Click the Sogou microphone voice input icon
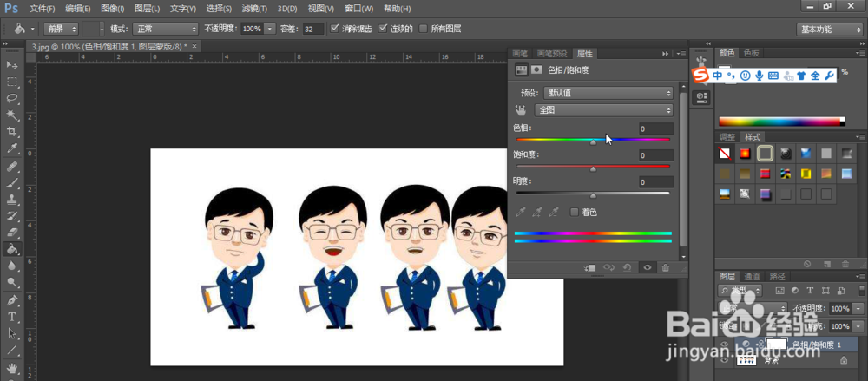The width and height of the screenshot is (868, 381). tap(759, 76)
